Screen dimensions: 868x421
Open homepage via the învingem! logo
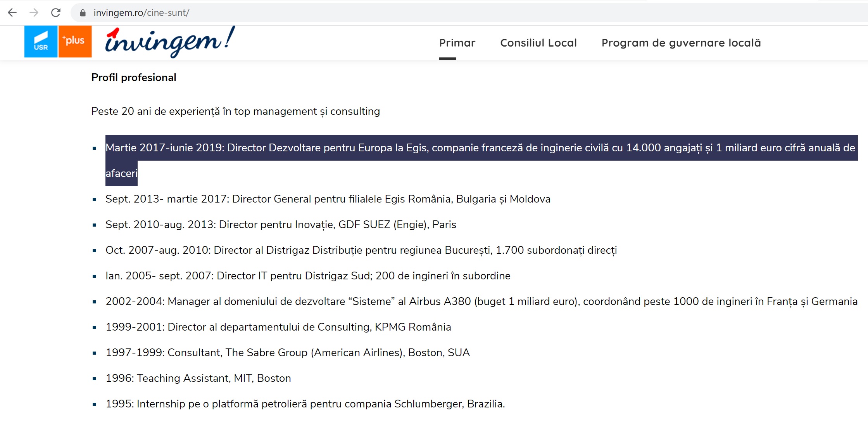170,42
